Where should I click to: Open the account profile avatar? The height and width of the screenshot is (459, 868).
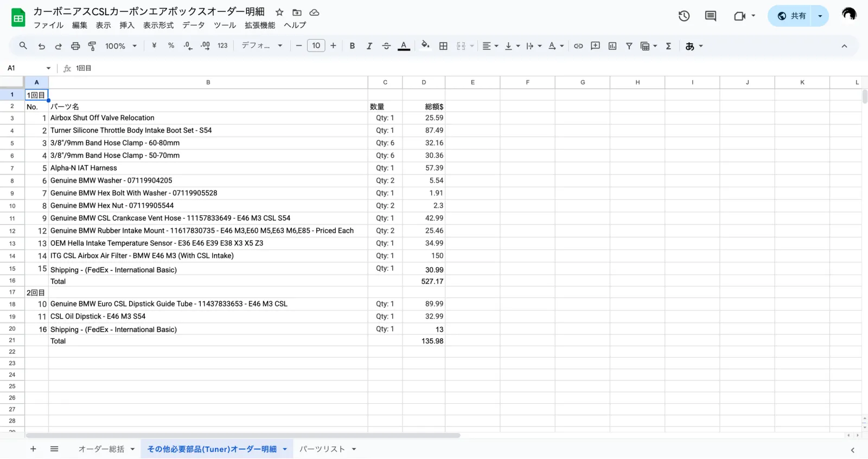point(849,15)
